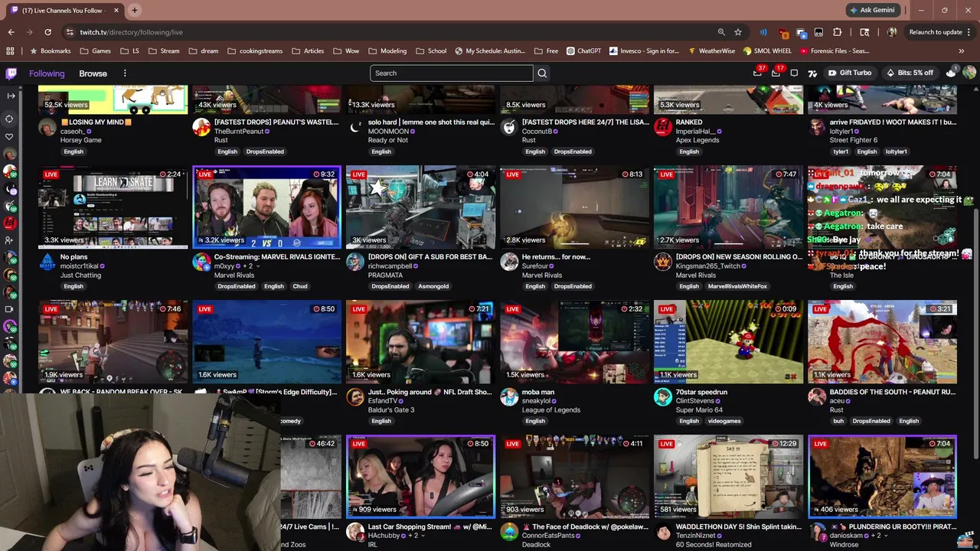The width and height of the screenshot is (980, 551).
Task: Open the more options three-dot menu beside Browse
Action: pos(125,73)
